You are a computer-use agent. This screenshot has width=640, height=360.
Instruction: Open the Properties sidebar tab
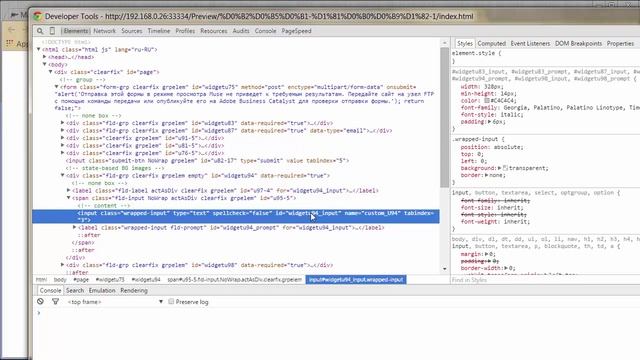[x=620, y=43]
